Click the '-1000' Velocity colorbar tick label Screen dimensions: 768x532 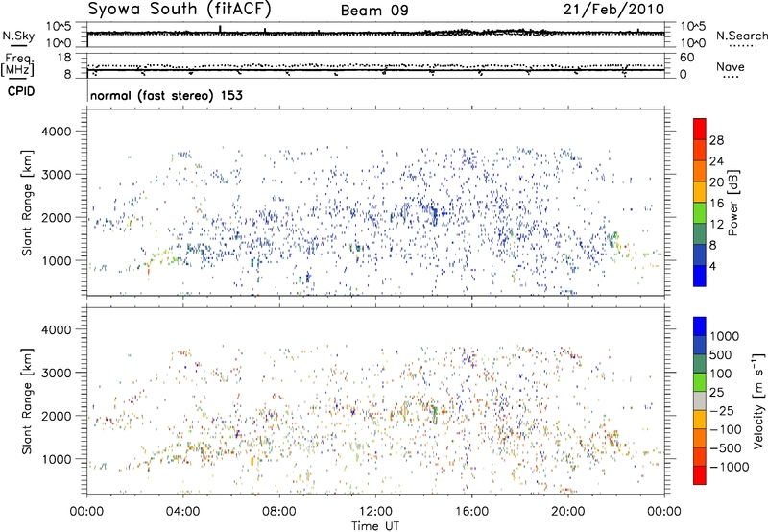tap(730, 467)
